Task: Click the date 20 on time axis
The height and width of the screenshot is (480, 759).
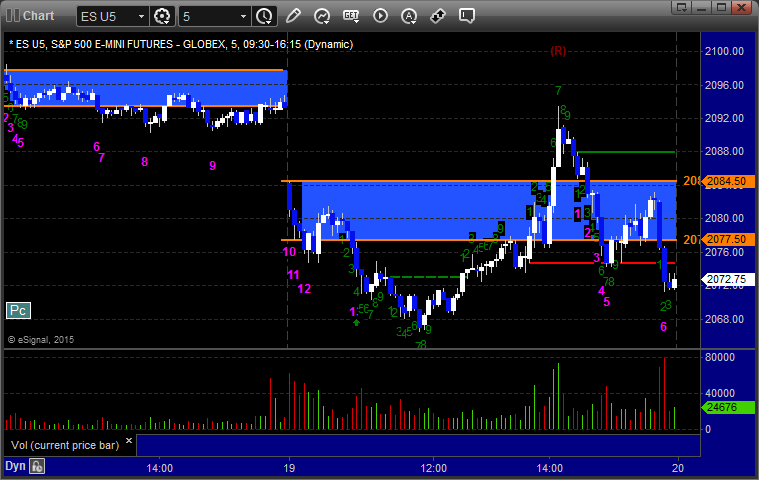Action: coord(678,468)
